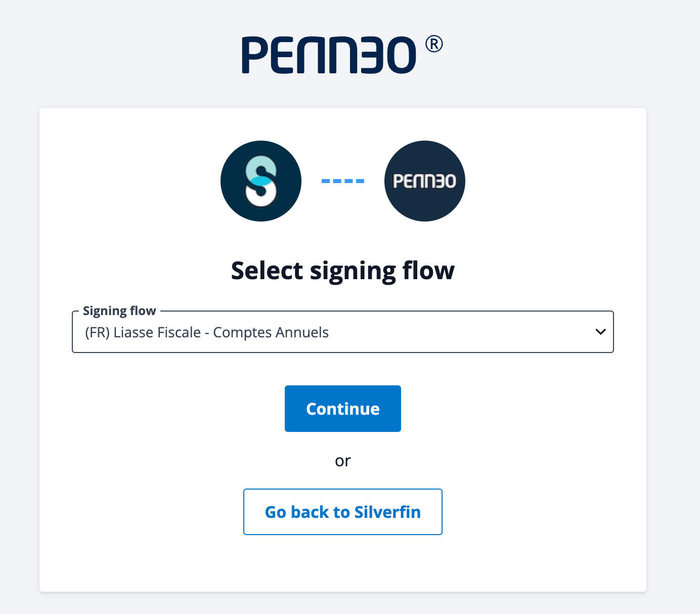This screenshot has height=614, width=700.
Task: Click the blue dashed connector between logos
Action: [x=343, y=181]
